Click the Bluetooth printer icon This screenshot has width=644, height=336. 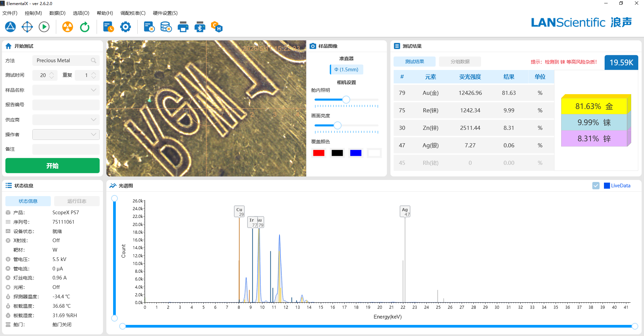click(200, 27)
